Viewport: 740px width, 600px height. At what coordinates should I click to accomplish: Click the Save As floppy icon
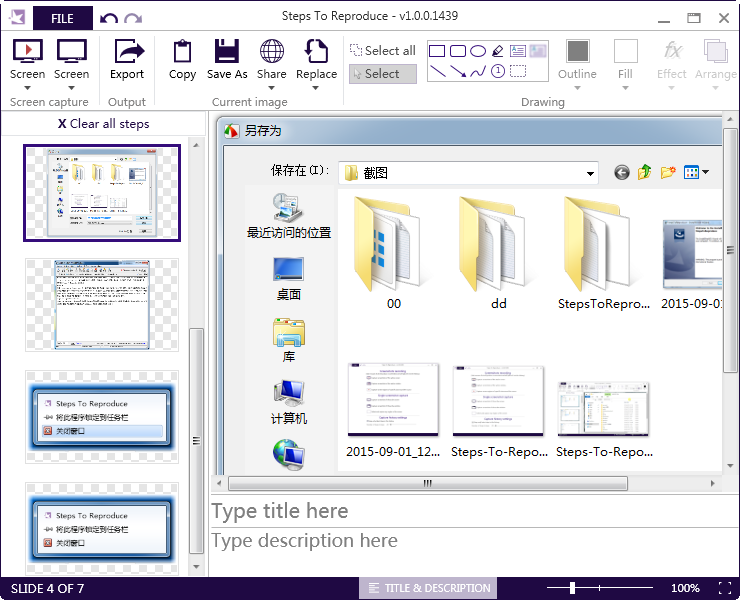click(x=227, y=51)
